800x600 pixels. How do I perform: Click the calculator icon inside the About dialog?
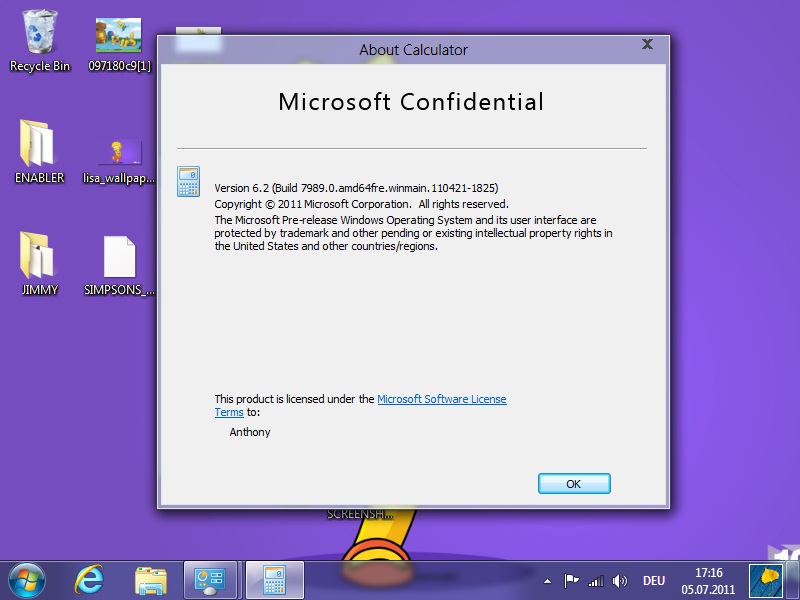click(x=188, y=182)
